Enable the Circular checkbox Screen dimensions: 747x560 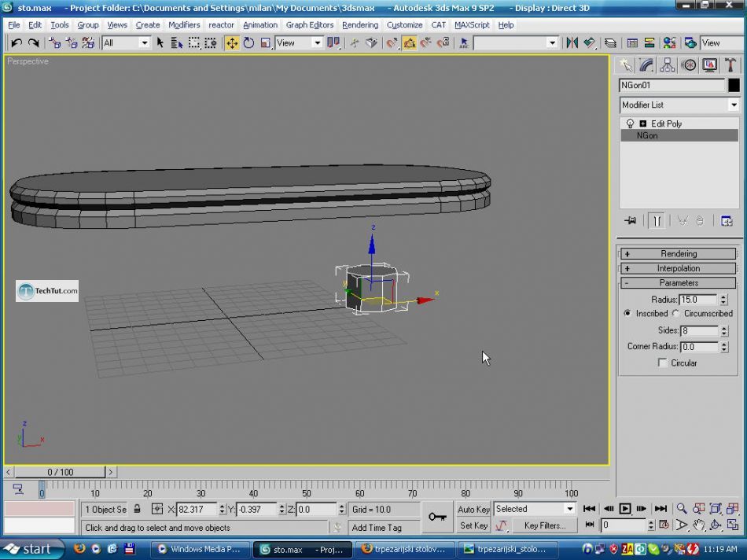[x=662, y=363]
